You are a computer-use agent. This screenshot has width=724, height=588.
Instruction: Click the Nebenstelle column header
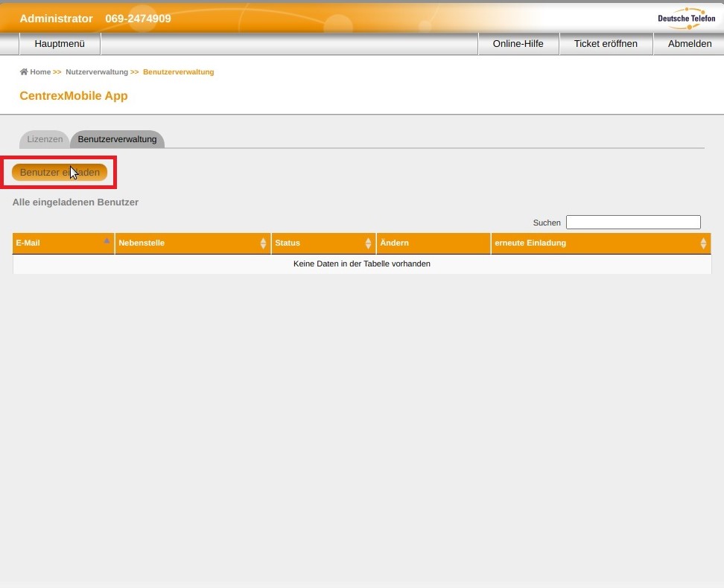coord(192,243)
